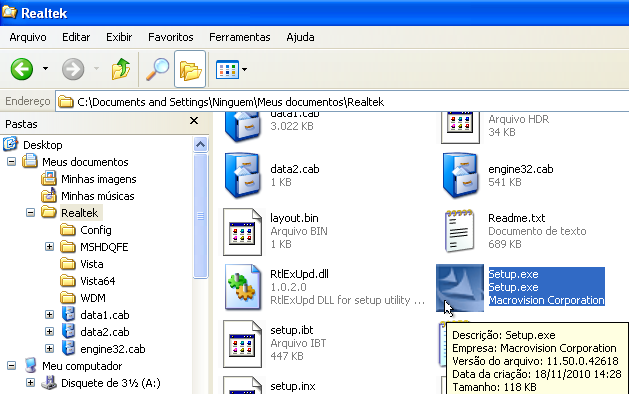The width and height of the screenshot is (629, 394).
Task: Open the Back button history dropdown
Action: point(45,69)
